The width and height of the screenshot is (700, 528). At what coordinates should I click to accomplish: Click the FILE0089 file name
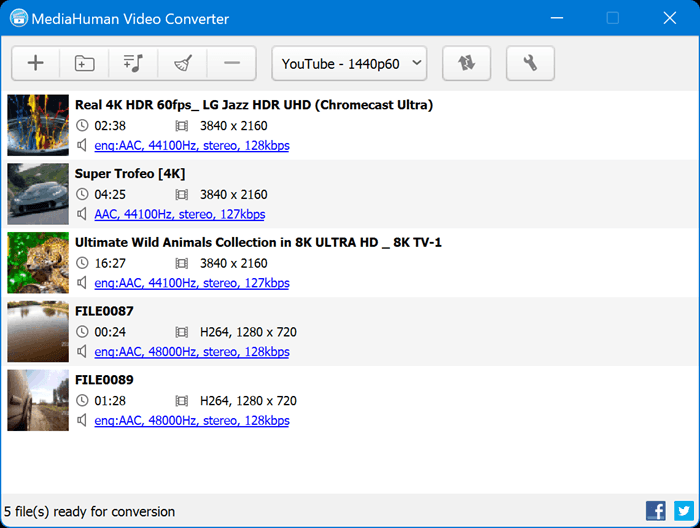pos(104,380)
